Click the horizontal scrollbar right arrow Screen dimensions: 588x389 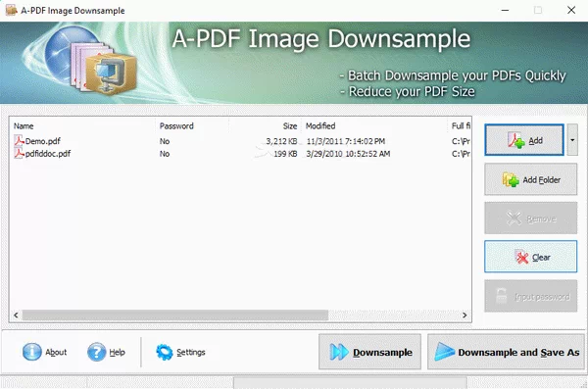point(465,316)
